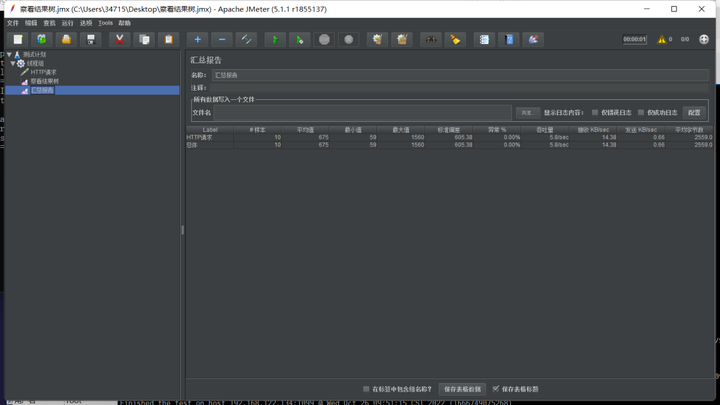The width and height of the screenshot is (720, 405).
Task: Click the 平均值 column header
Action: [305, 130]
